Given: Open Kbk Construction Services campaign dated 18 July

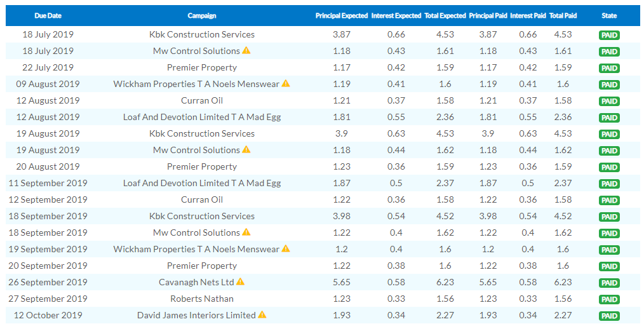Looking at the screenshot, I should (202, 34).
